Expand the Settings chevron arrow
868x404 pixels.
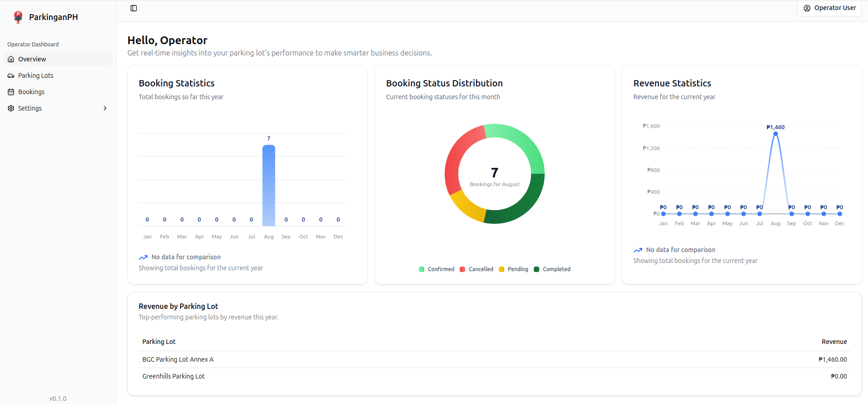105,108
